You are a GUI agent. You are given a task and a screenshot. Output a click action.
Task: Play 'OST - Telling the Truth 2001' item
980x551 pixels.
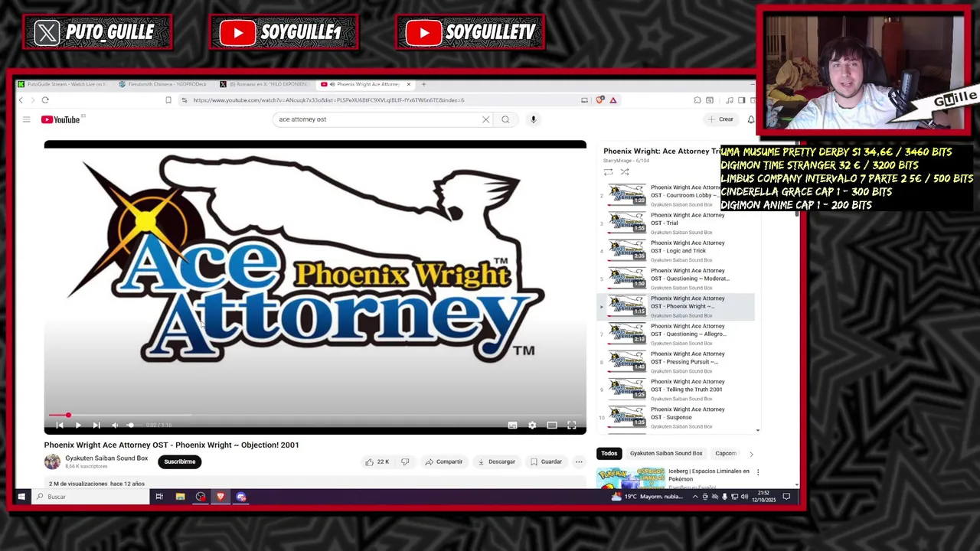coord(676,390)
